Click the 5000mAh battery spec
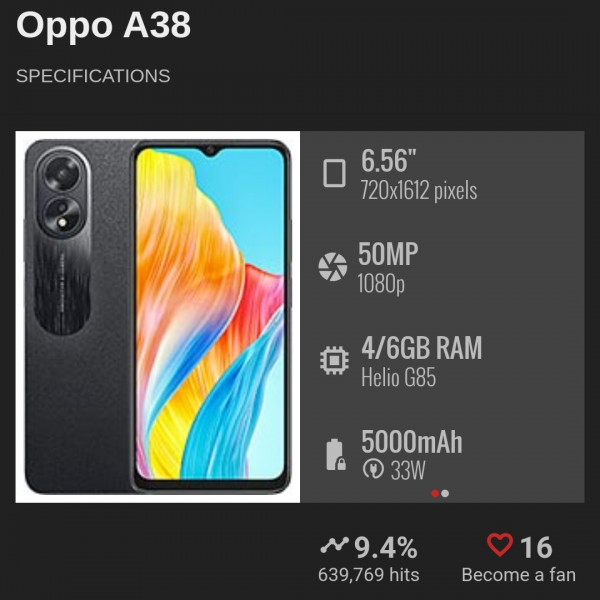Viewport: 600px width, 600px height. click(x=411, y=442)
